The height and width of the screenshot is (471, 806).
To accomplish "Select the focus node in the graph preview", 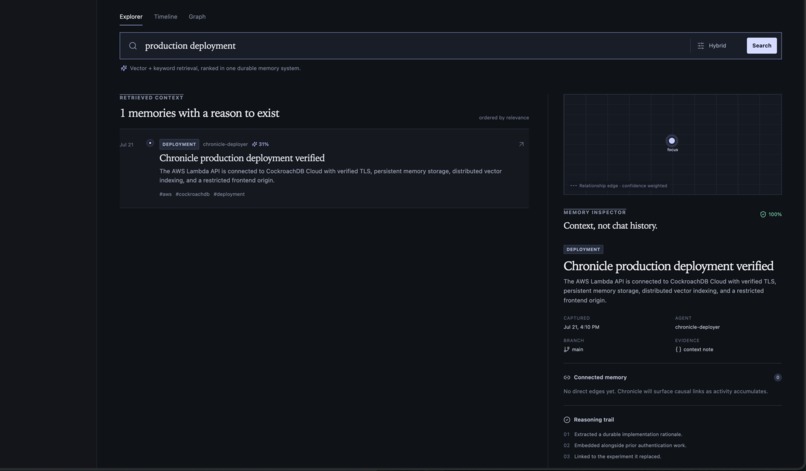I will click(672, 141).
